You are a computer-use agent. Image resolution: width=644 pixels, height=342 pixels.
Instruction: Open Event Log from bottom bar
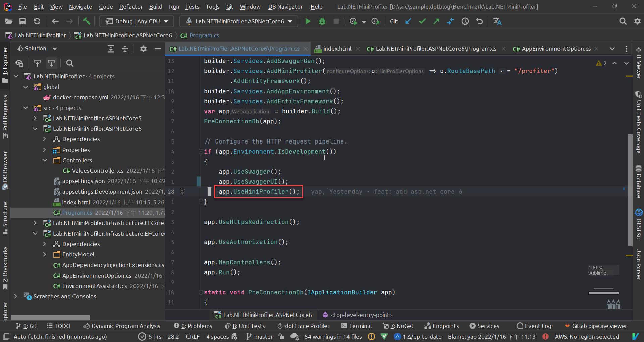534,326
